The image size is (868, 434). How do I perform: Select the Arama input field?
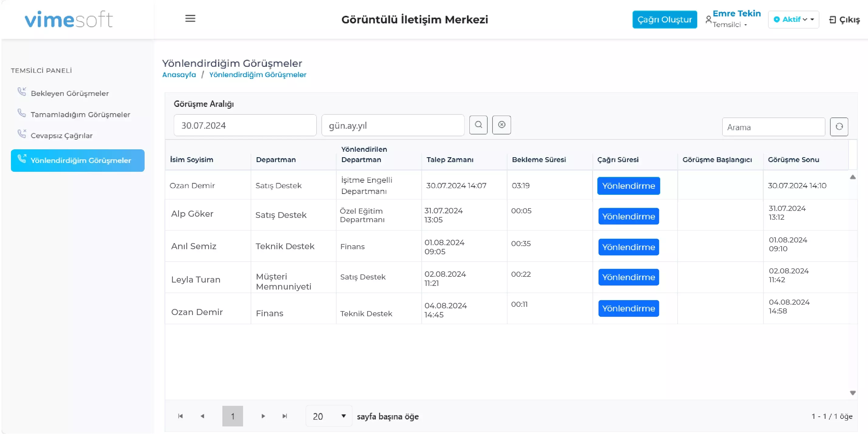click(773, 126)
